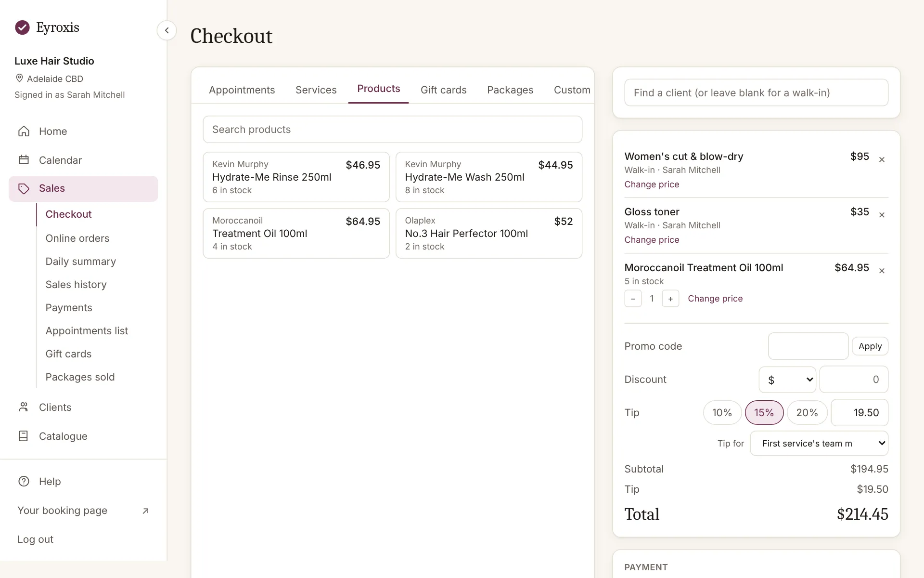Remove Moroccanoil Treatment Oil from cart

[882, 271]
